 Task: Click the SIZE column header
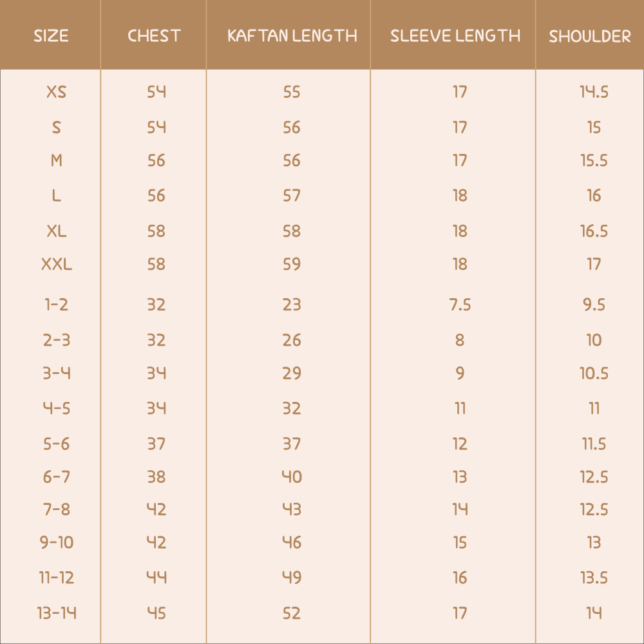coord(51,35)
